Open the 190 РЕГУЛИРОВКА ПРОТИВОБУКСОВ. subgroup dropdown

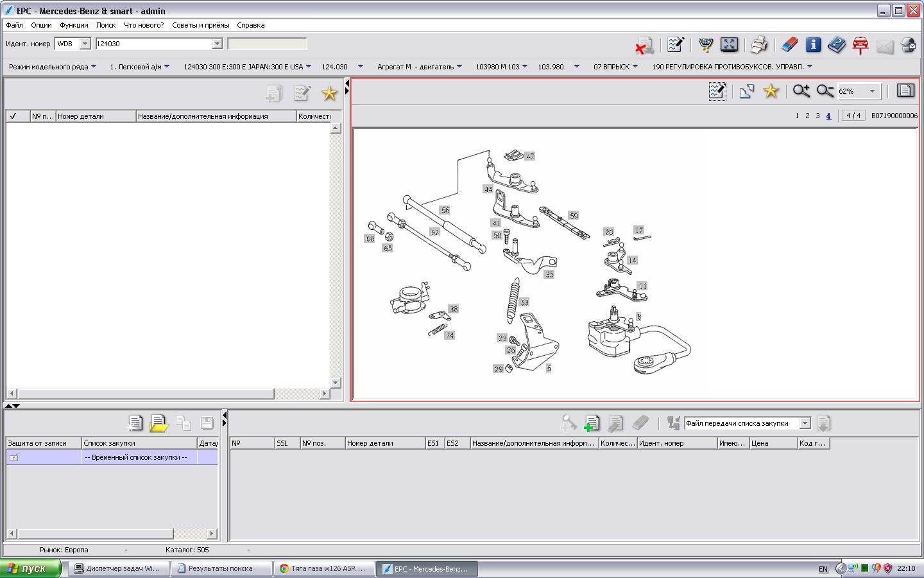732,67
